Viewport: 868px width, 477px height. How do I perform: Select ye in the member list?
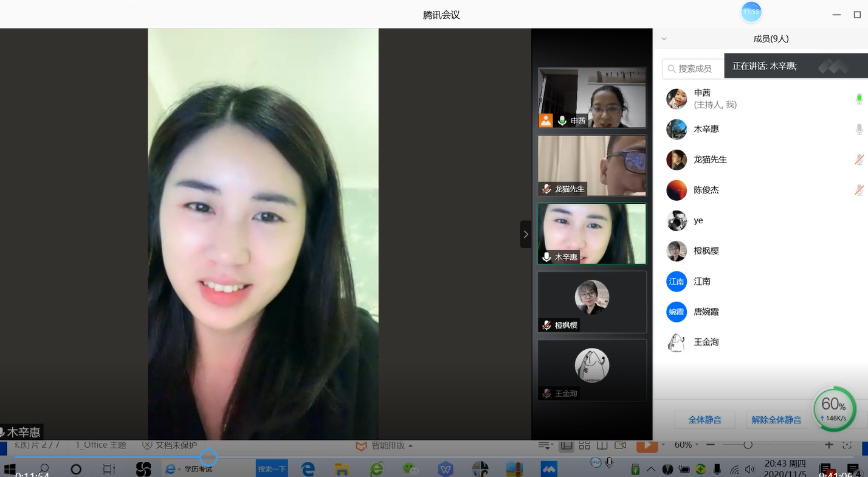(x=698, y=220)
